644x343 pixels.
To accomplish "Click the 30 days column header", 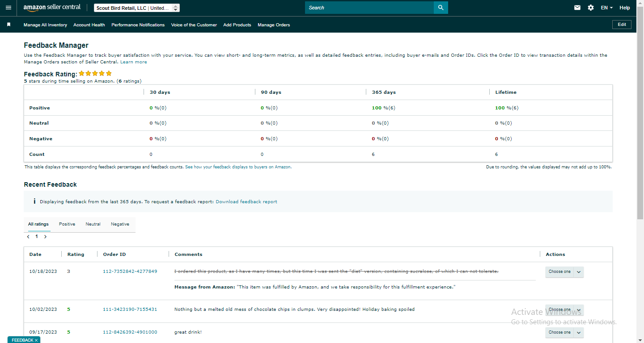I will [160, 92].
